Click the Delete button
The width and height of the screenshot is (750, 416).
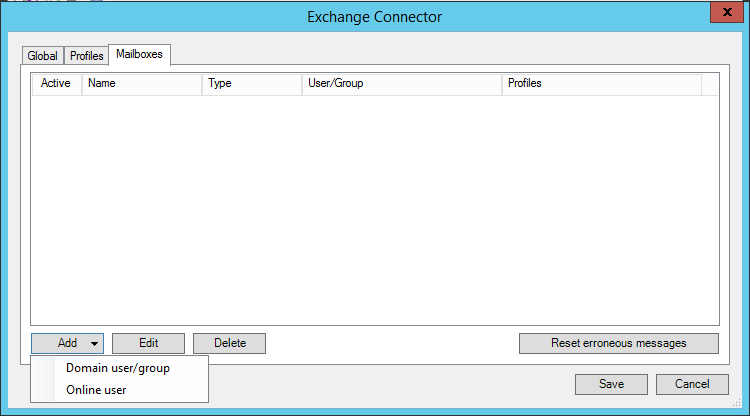click(x=230, y=343)
